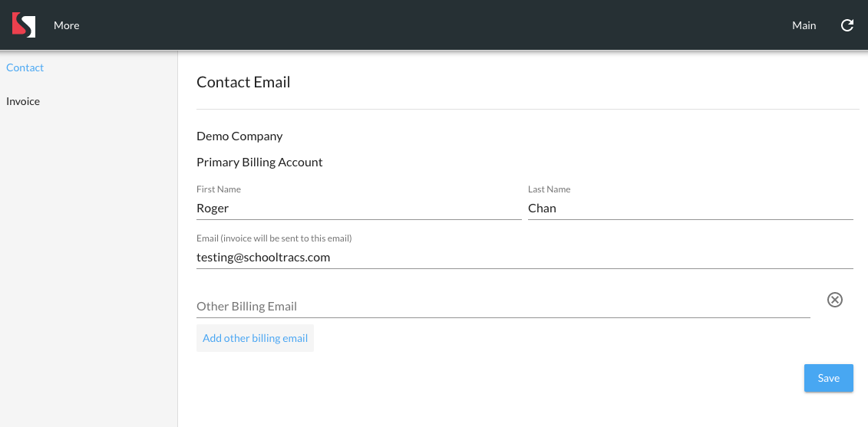Click the Last Name field containing Chan
The width and height of the screenshot is (868, 427).
point(690,209)
